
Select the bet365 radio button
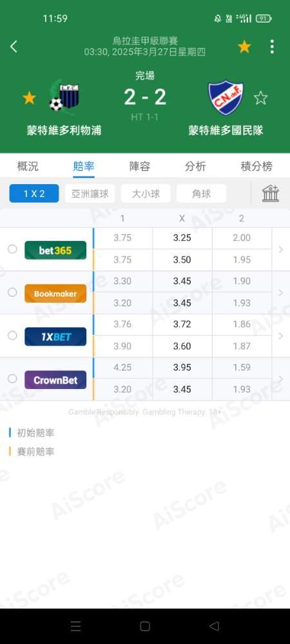pos(12,249)
